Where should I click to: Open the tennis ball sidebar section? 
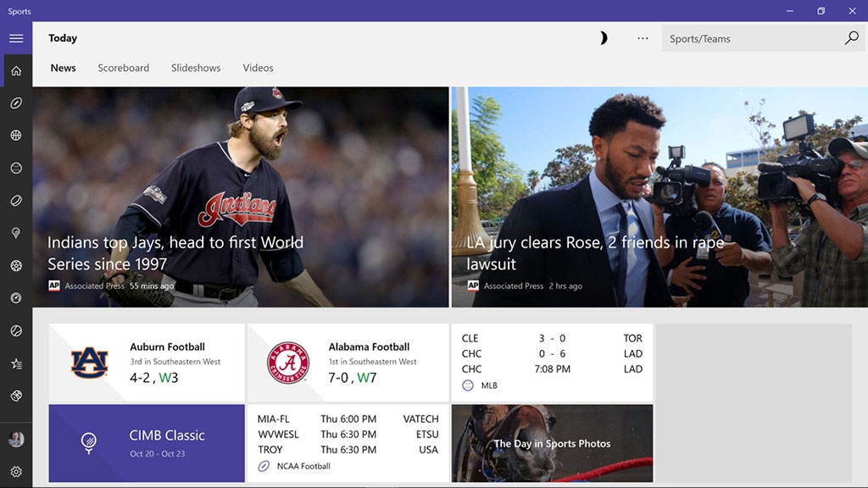point(16,331)
